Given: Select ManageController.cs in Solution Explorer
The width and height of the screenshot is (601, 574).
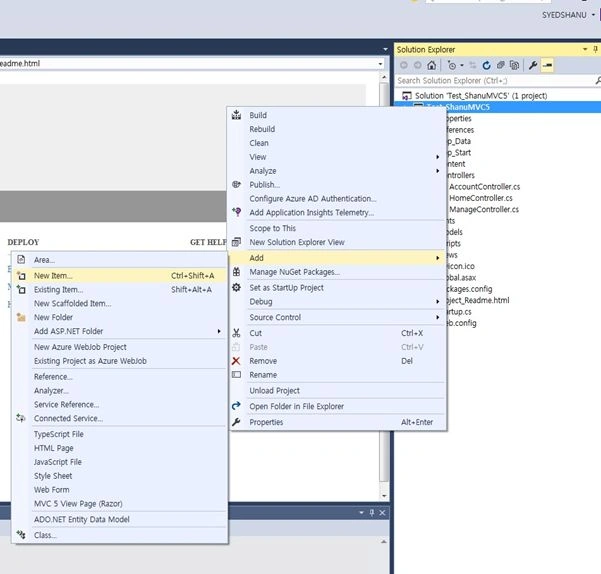Looking at the screenshot, I should (x=484, y=209).
